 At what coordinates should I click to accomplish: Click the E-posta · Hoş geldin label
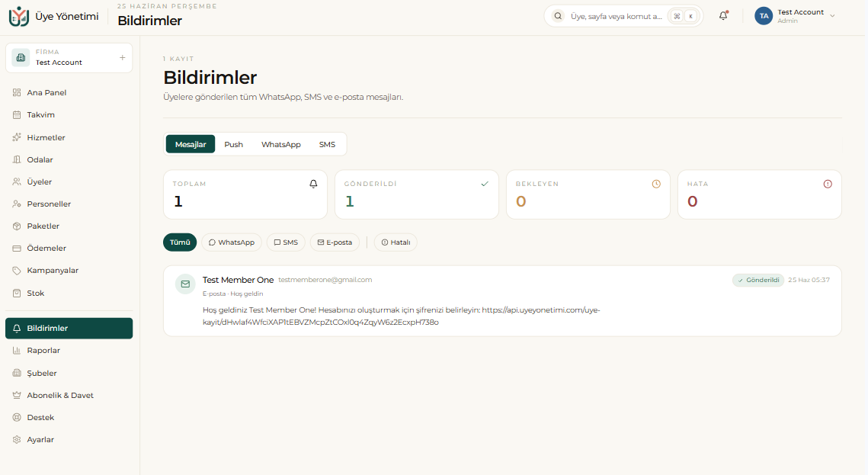click(x=233, y=294)
